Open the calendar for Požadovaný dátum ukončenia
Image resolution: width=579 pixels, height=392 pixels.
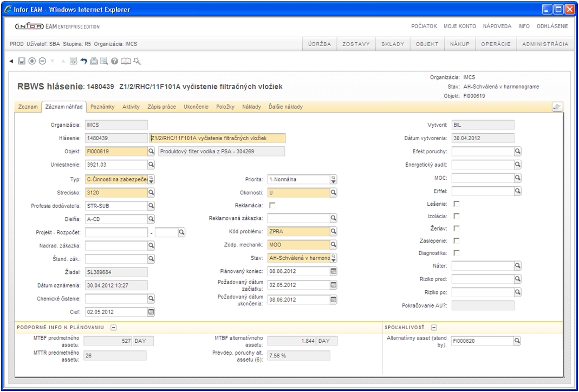(x=334, y=300)
